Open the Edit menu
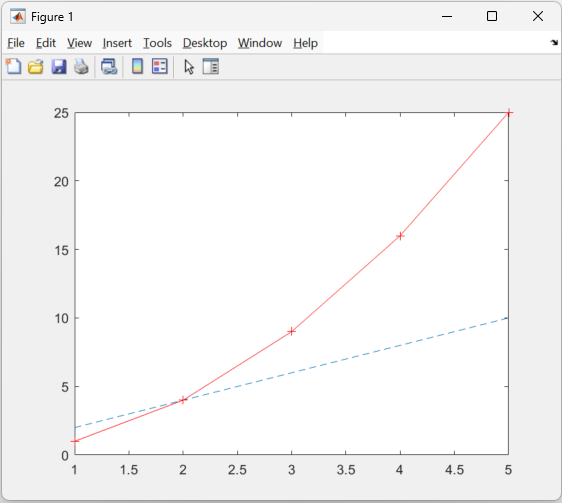The width and height of the screenshot is (562, 503). point(46,43)
